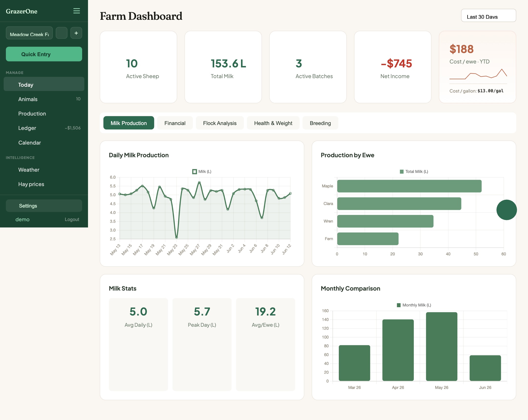Image resolution: width=528 pixels, height=420 pixels.
Task: Switch to the Breeding tab
Action: (x=320, y=123)
